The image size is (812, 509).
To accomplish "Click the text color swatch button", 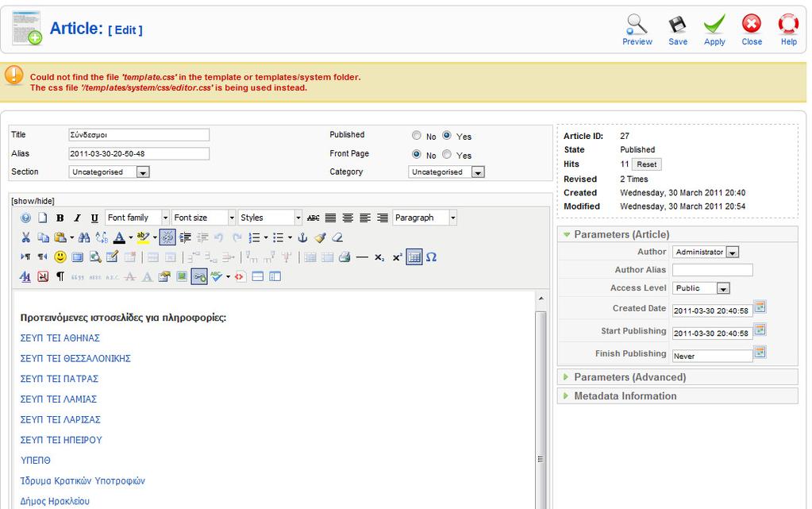I will (x=119, y=237).
